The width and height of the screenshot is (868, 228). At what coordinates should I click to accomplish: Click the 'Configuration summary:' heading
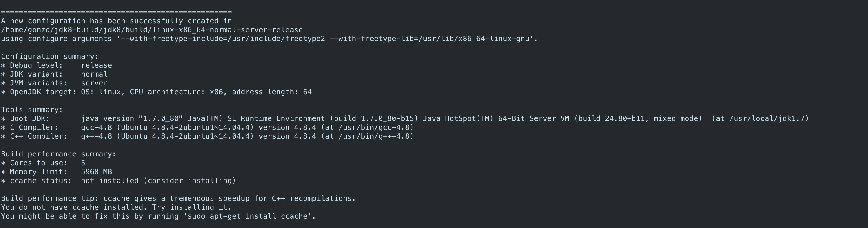pos(49,57)
